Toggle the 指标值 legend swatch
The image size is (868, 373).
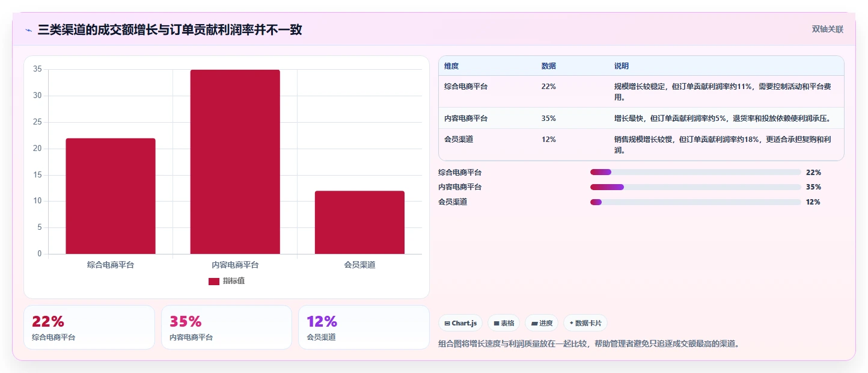coord(214,282)
